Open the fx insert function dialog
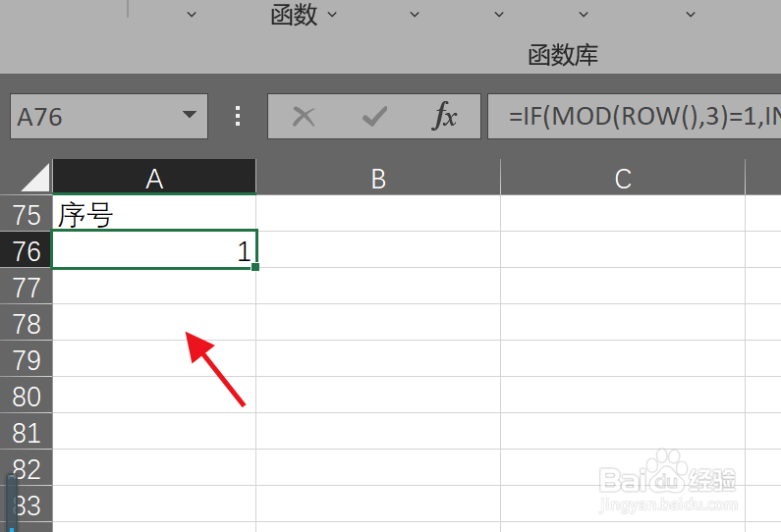The width and height of the screenshot is (781, 532). 444,116
